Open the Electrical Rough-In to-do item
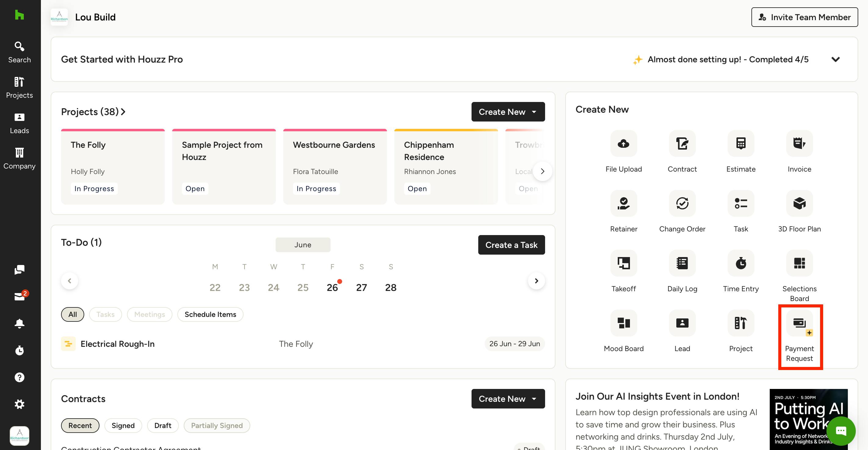Screen dimensions: 868x450 coord(302,344)
